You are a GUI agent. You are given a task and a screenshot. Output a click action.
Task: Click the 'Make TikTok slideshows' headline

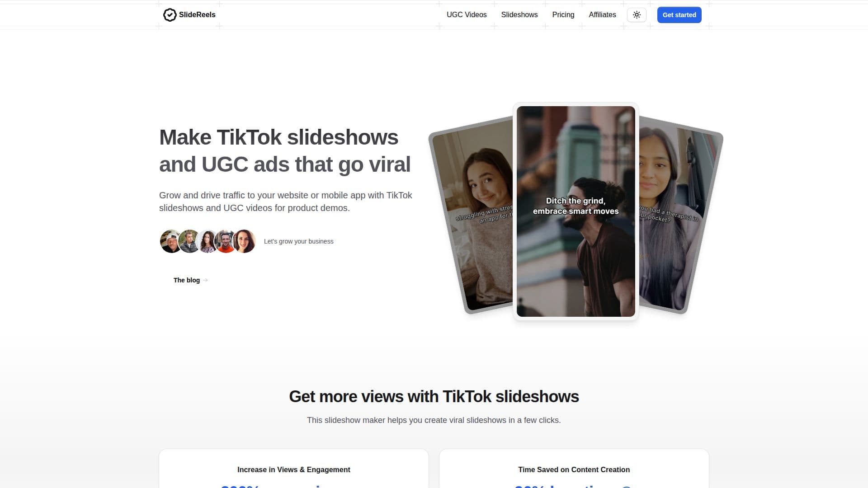coord(285,150)
